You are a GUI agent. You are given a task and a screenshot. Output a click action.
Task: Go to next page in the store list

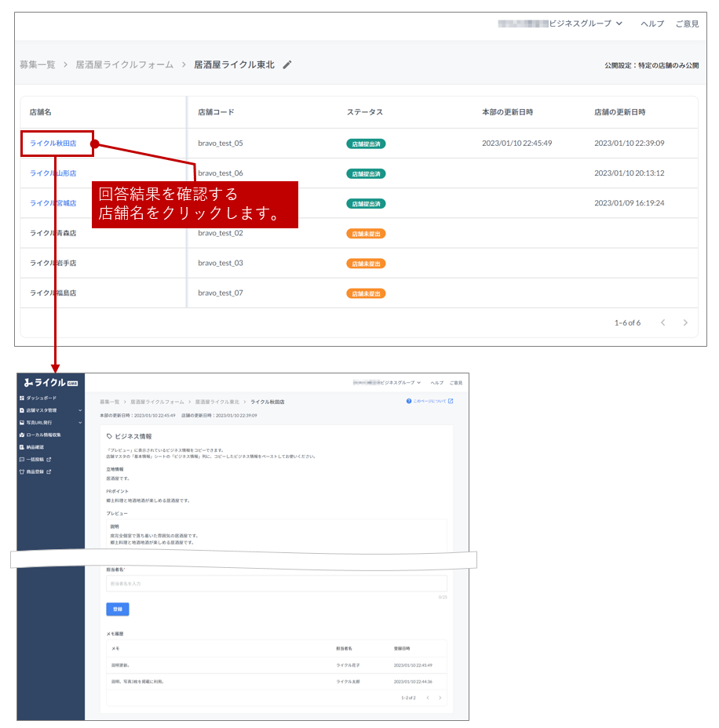pyautogui.click(x=685, y=322)
